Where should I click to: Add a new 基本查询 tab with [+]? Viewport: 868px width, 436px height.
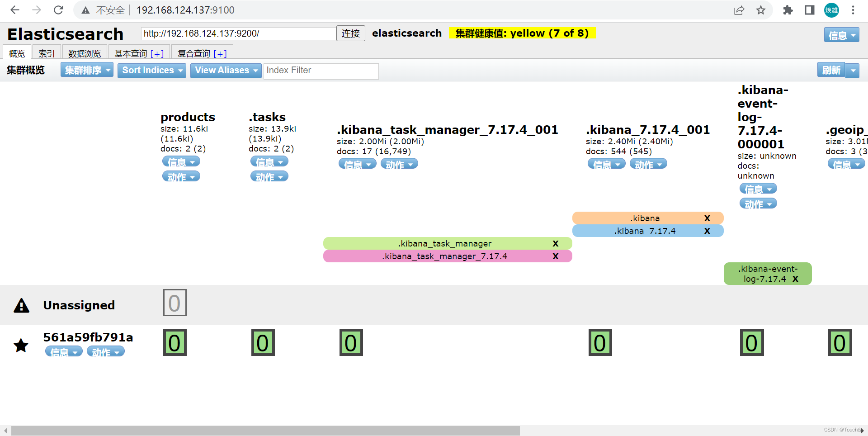pos(157,54)
